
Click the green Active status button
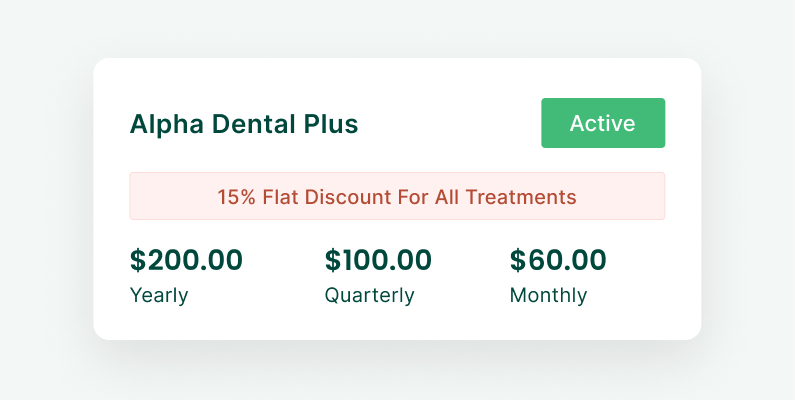click(x=603, y=123)
